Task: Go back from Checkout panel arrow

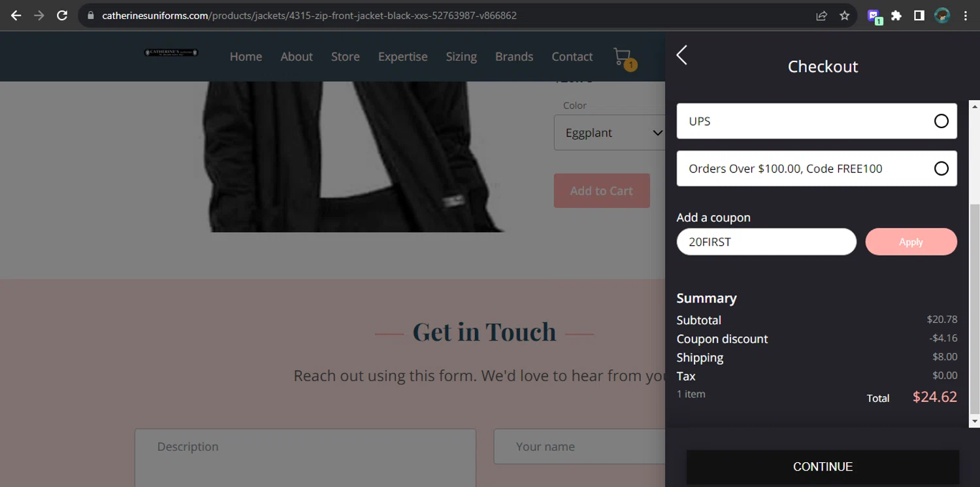Action: (x=681, y=55)
